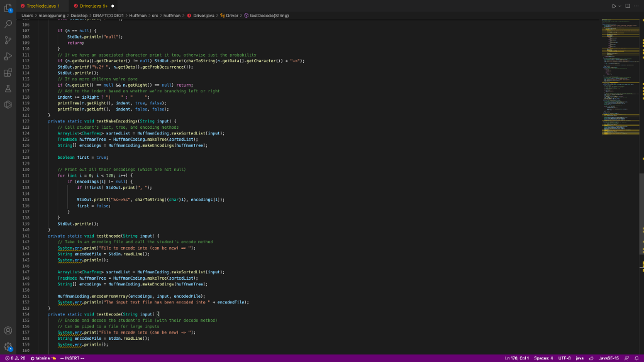Open the errors and warnings count in the status bar

tap(15, 358)
